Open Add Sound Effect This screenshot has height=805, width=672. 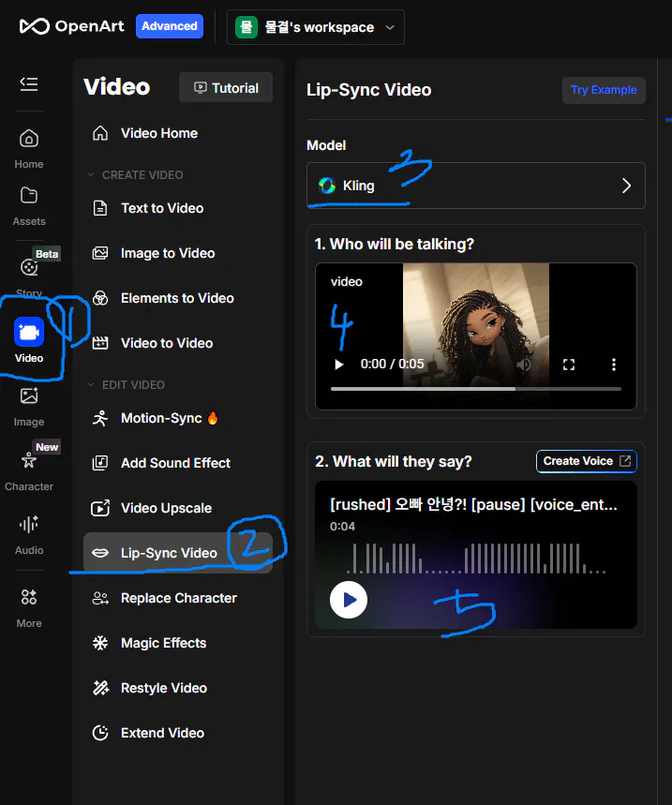(x=178, y=463)
